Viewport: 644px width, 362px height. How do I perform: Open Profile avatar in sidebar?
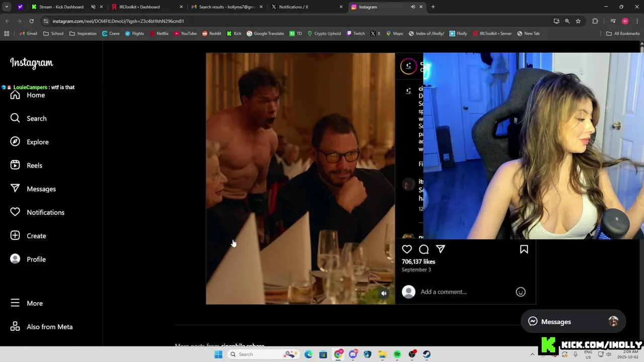[x=15, y=259]
